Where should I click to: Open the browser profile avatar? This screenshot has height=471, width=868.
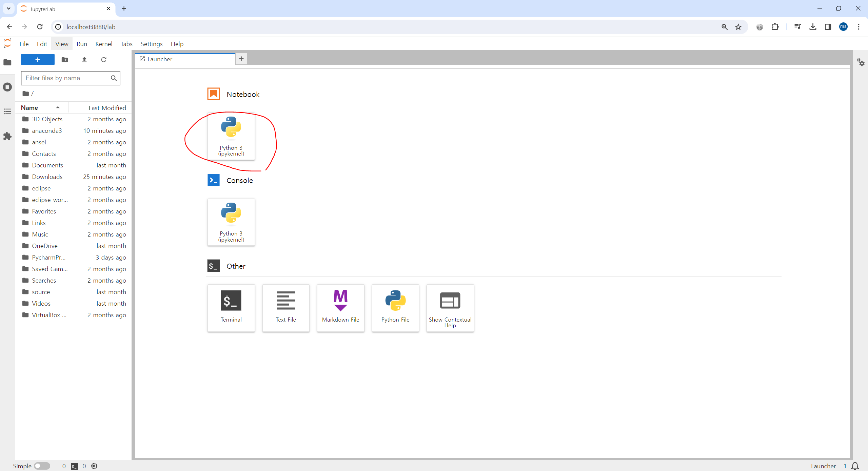(843, 27)
